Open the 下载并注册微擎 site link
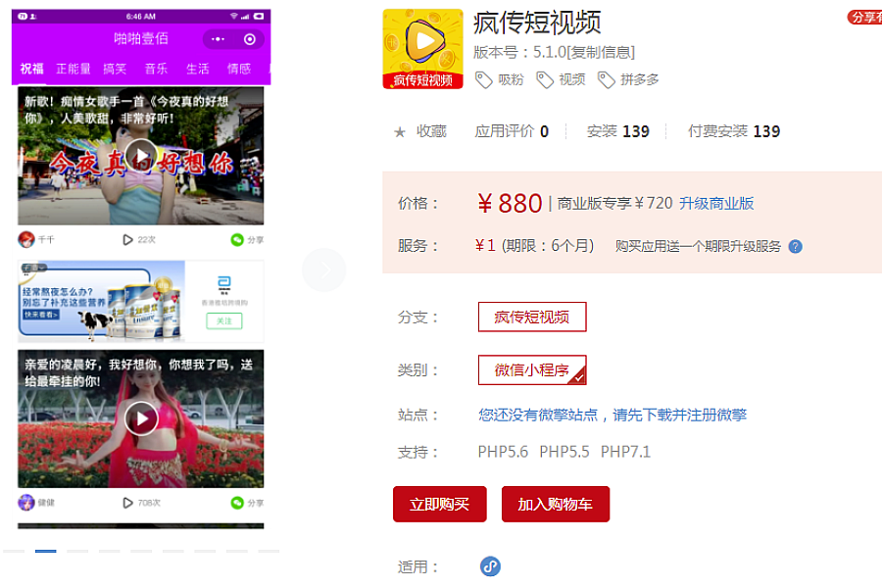 point(612,416)
